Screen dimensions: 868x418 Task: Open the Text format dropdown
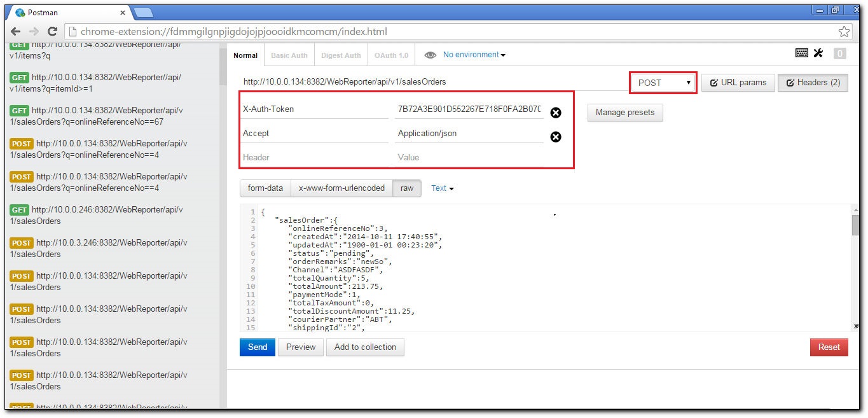(x=443, y=188)
